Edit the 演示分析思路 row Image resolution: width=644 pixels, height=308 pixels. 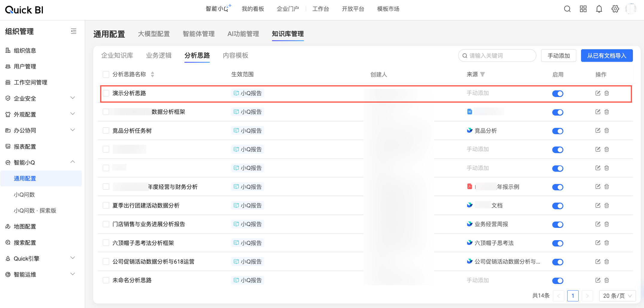point(598,93)
